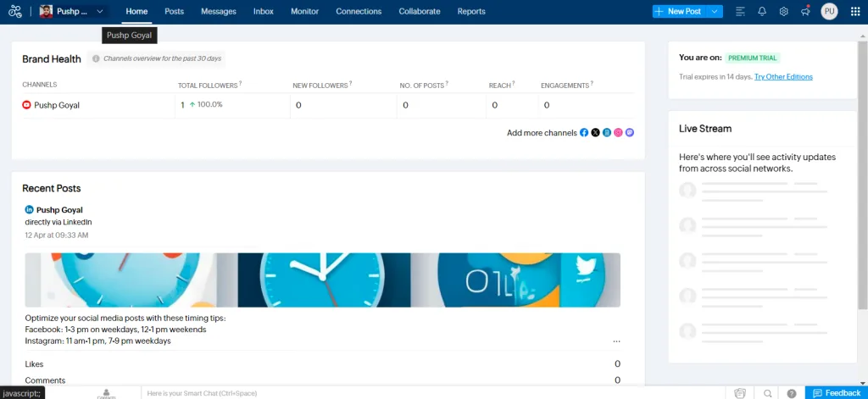868x399 pixels.
Task: Select the Monitor tab
Action: pos(305,12)
